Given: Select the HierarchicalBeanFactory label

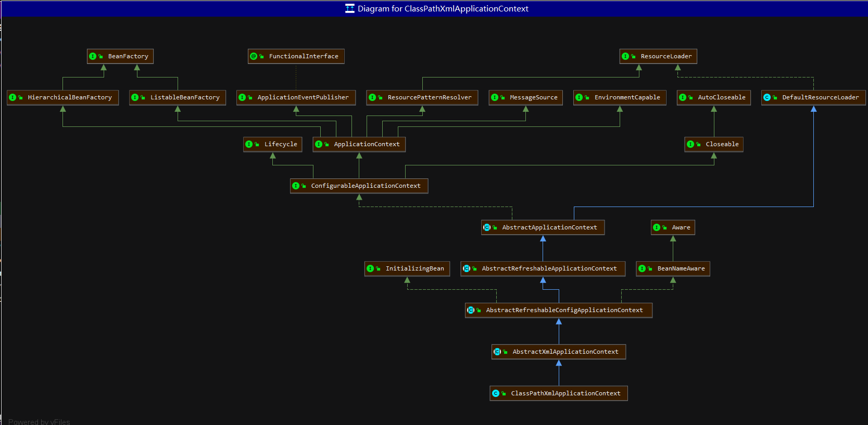Looking at the screenshot, I should click(70, 97).
